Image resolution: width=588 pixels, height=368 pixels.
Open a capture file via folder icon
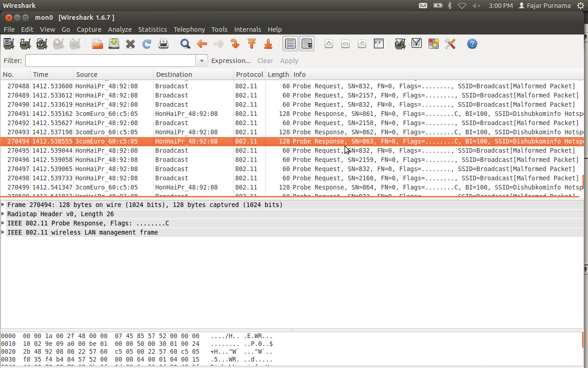point(97,44)
